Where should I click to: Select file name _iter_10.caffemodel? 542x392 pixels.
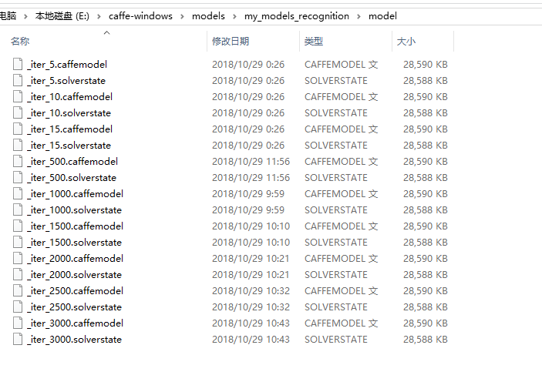70,97
